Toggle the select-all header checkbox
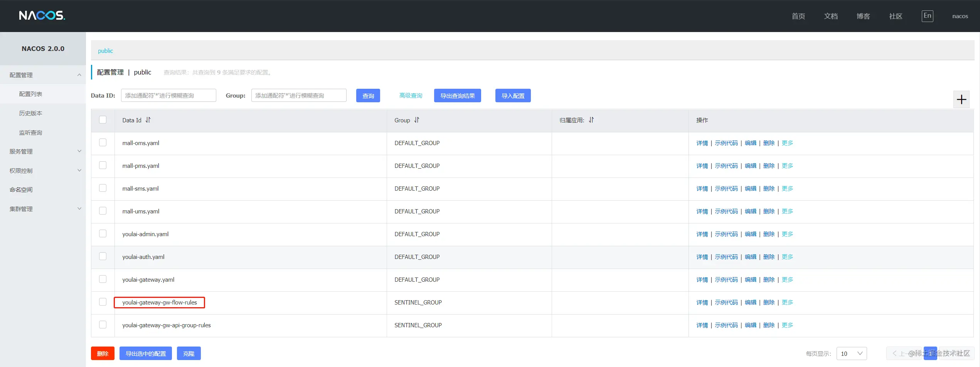 pyautogui.click(x=103, y=120)
